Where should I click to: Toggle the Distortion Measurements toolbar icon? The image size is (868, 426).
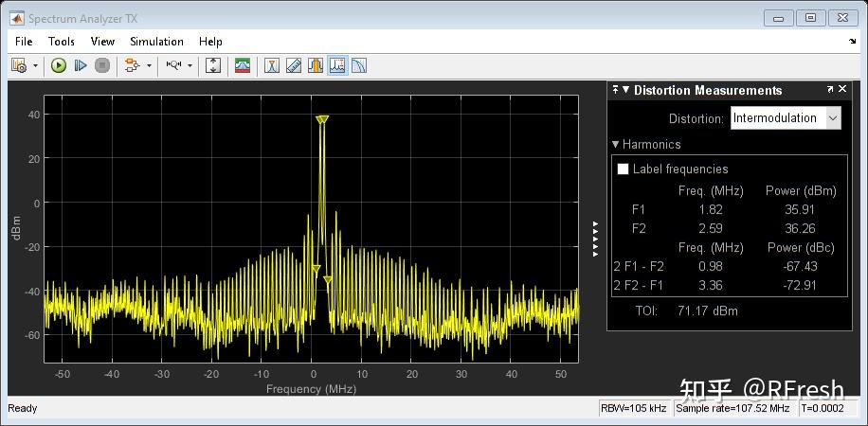(337, 65)
